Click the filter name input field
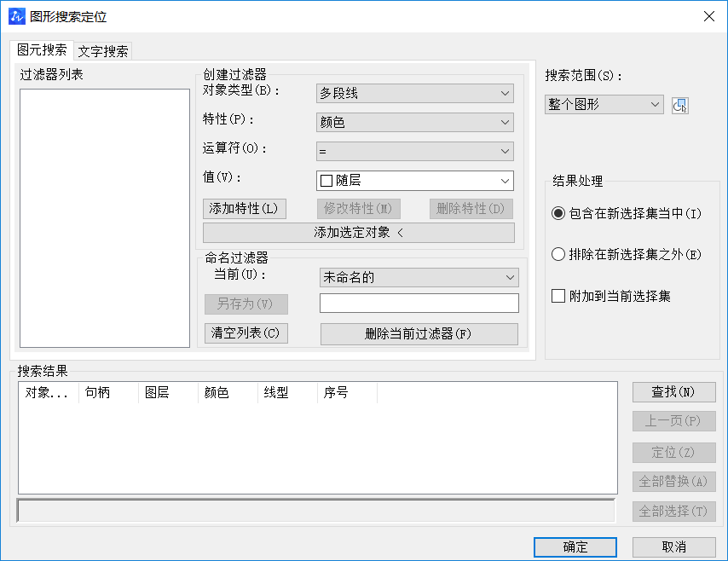This screenshot has width=728, height=561. click(x=419, y=304)
